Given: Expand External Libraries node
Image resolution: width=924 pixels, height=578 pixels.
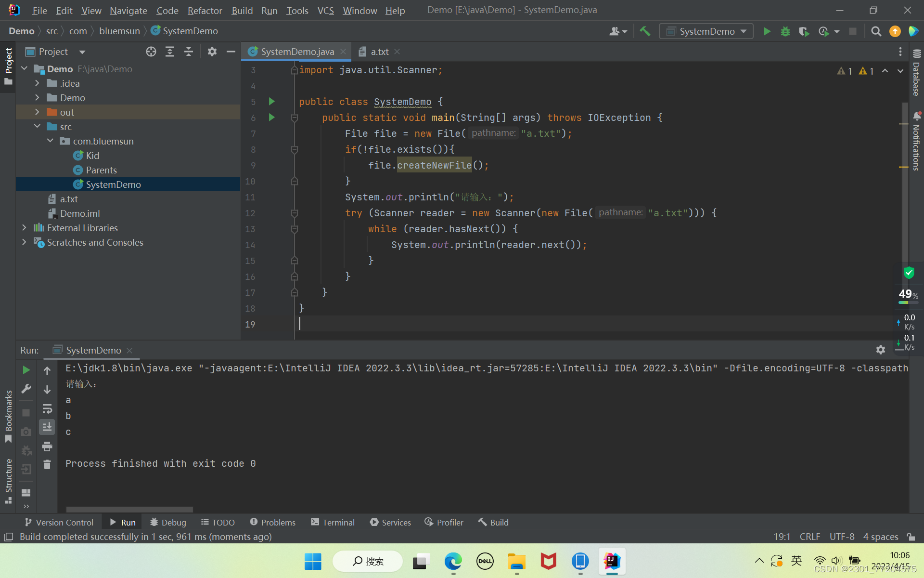Looking at the screenshot, I should (x=25, y=228).
